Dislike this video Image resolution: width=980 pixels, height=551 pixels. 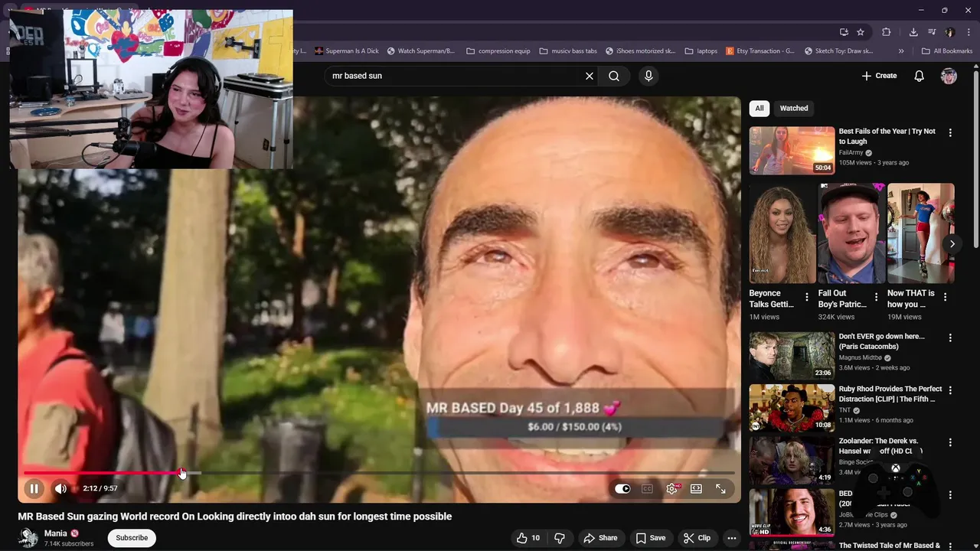pyautogui.click(x=560, y=538)
